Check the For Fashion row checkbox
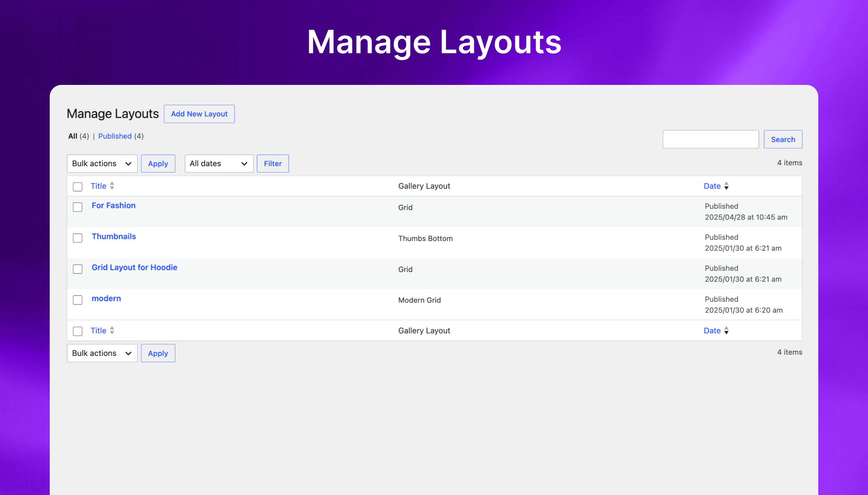The height and width of the screenshot is (495, 868). click(x=78, y=207)
